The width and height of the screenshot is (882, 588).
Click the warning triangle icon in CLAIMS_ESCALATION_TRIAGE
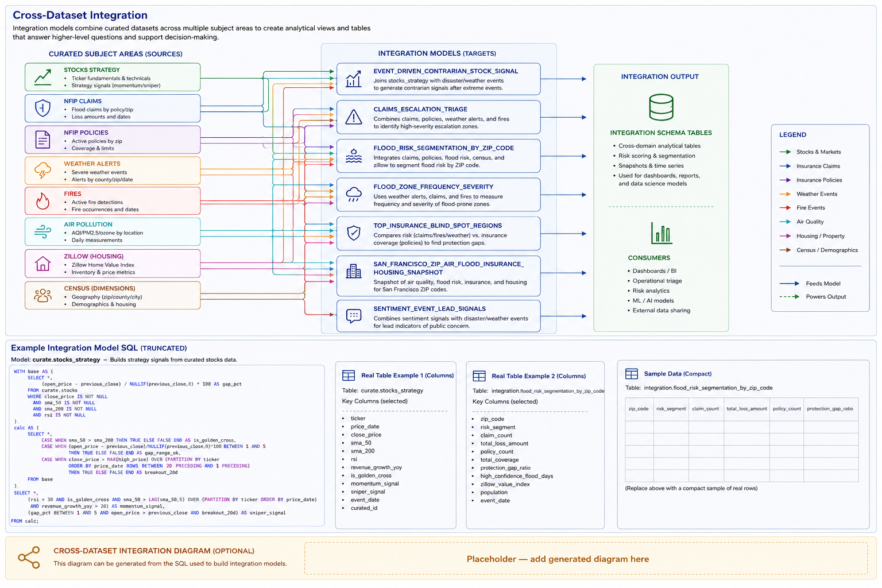pos(354,117)
